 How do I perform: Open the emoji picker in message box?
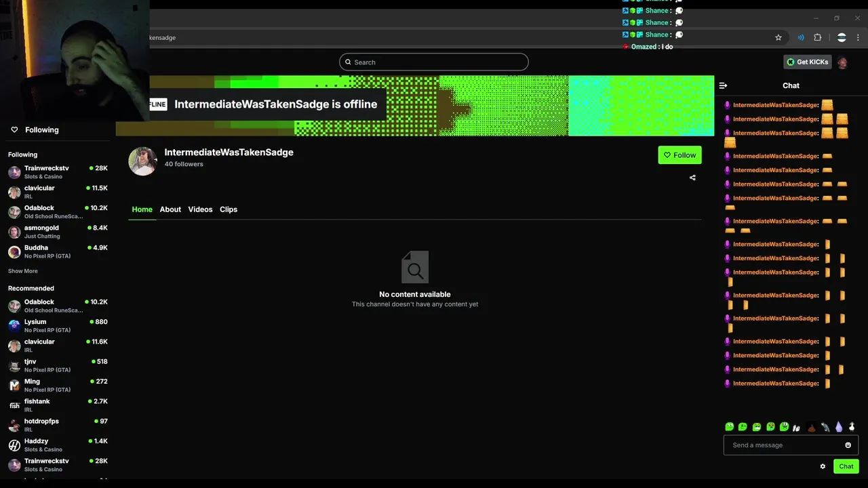click(x=848, y=445)
